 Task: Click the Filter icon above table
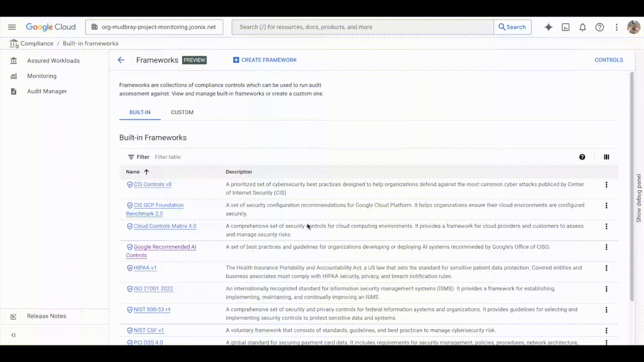click(x=131, y=157)
